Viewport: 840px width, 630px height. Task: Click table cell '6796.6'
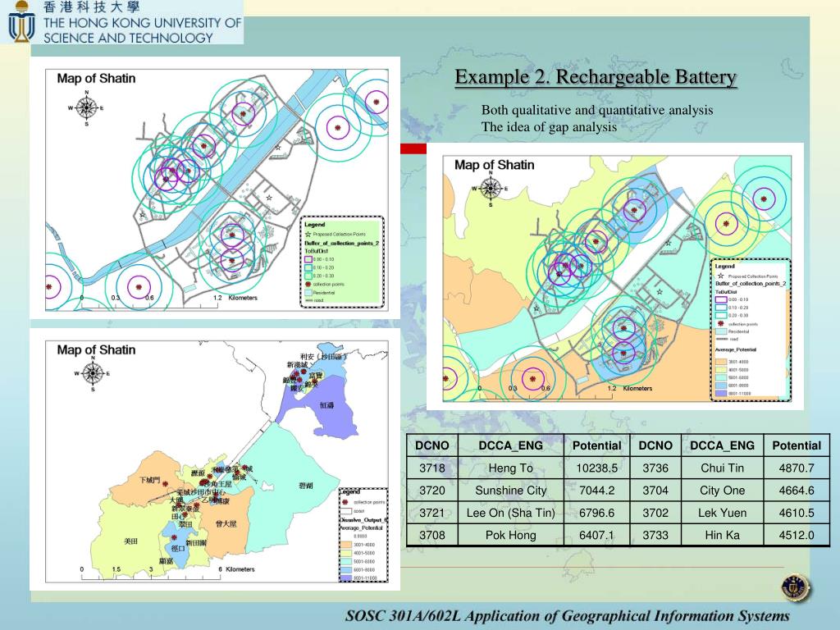pyautogui.click(x=596, y=514)
